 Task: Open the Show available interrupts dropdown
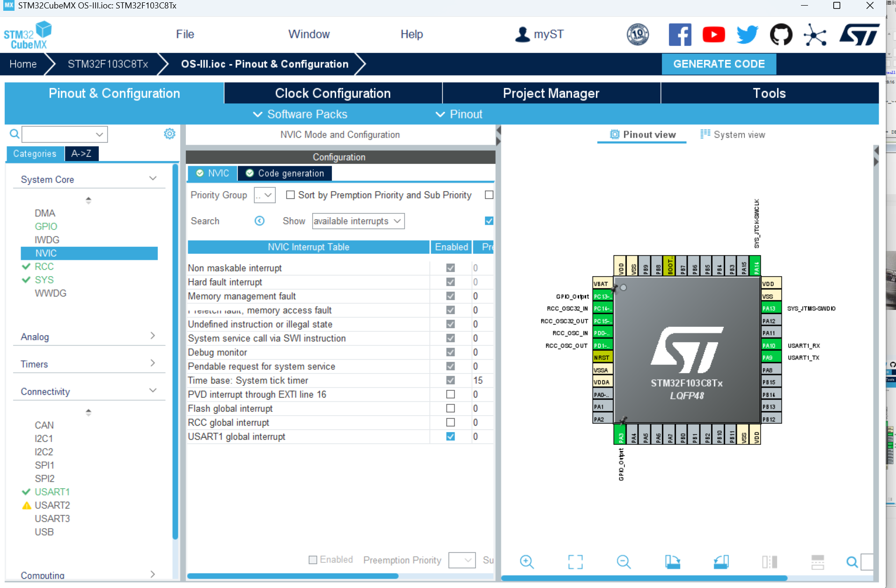[358, 221]
